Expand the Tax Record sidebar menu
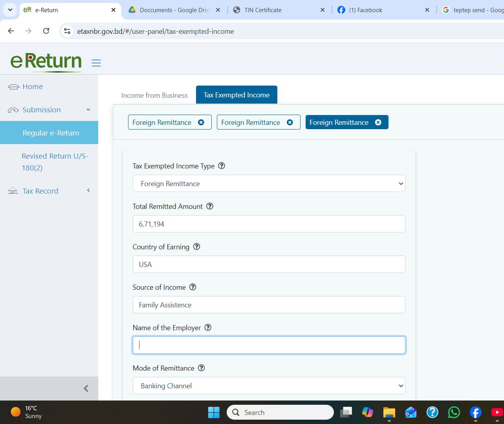 pos(49,191)
